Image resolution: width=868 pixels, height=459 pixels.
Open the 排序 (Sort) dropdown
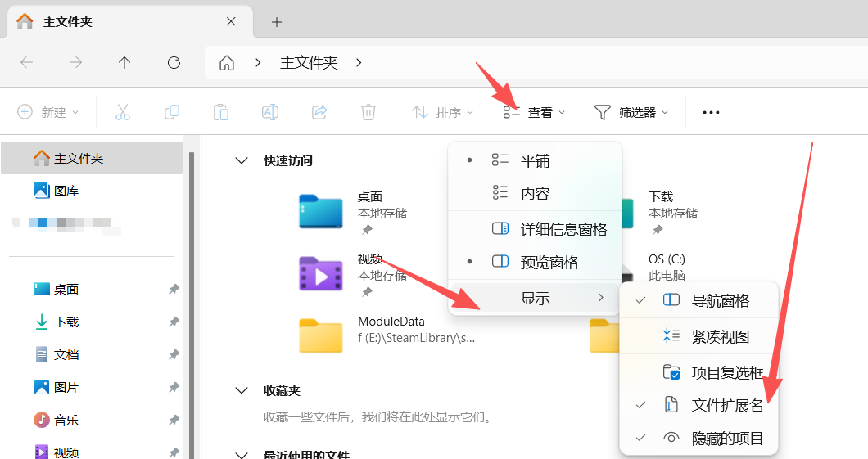pos(442,112)
